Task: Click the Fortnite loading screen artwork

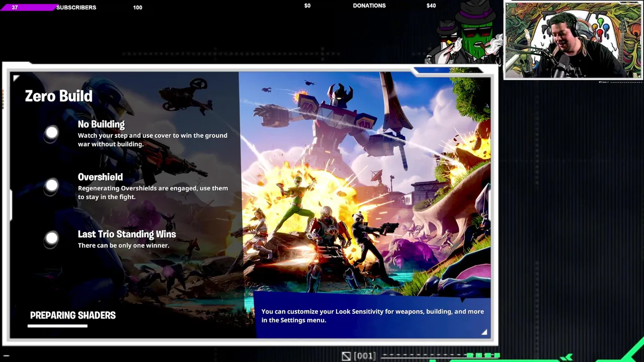Action: pyautogui.click(x=365, y=184)
